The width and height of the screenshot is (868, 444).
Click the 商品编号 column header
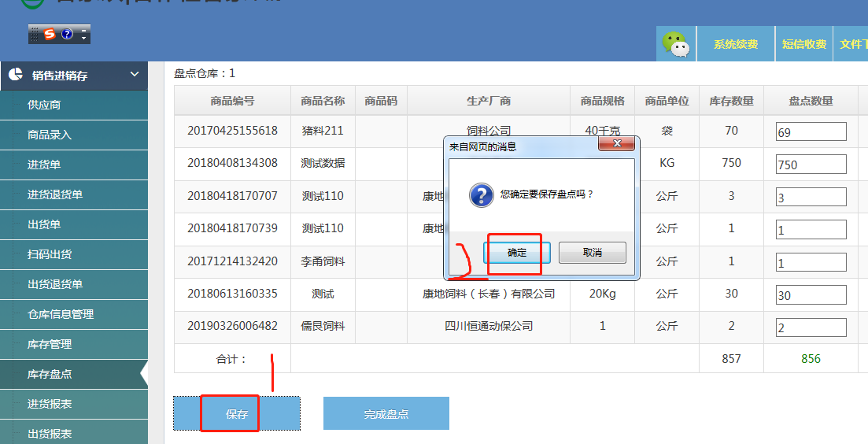pyautogui.click(x=232, y=101)
